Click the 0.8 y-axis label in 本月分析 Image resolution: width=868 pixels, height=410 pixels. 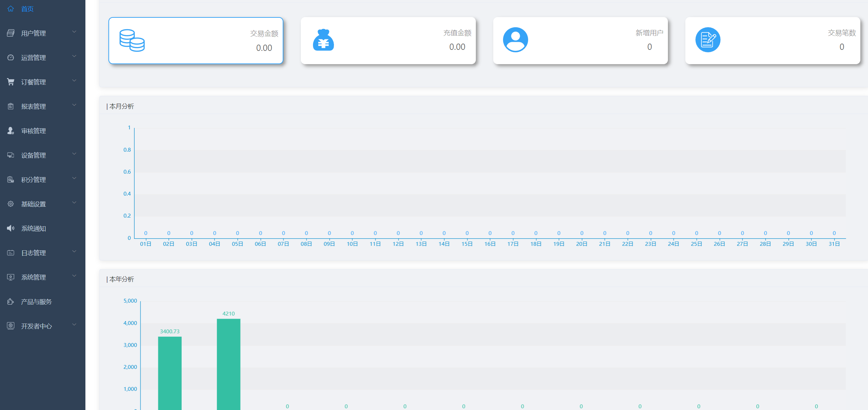127,150
